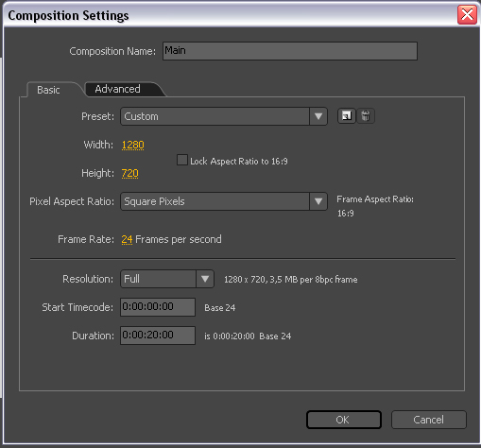Switch to the Advanced tab

117,89
